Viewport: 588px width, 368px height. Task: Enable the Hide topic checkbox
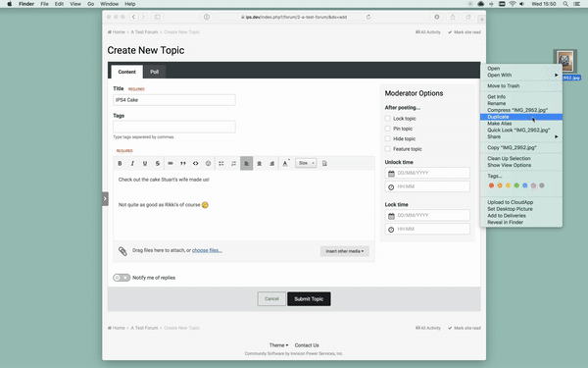(388, 139)
